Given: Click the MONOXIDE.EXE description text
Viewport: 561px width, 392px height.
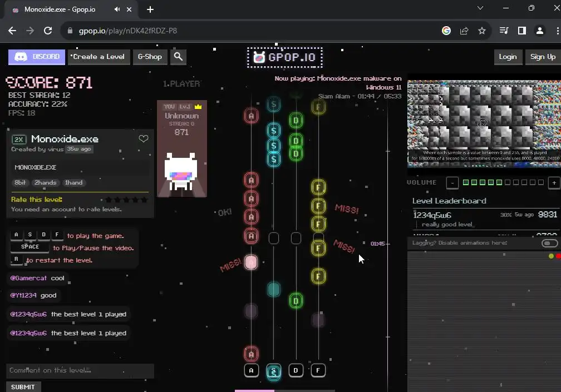Looking at the screenshot, I should point(36,167).
